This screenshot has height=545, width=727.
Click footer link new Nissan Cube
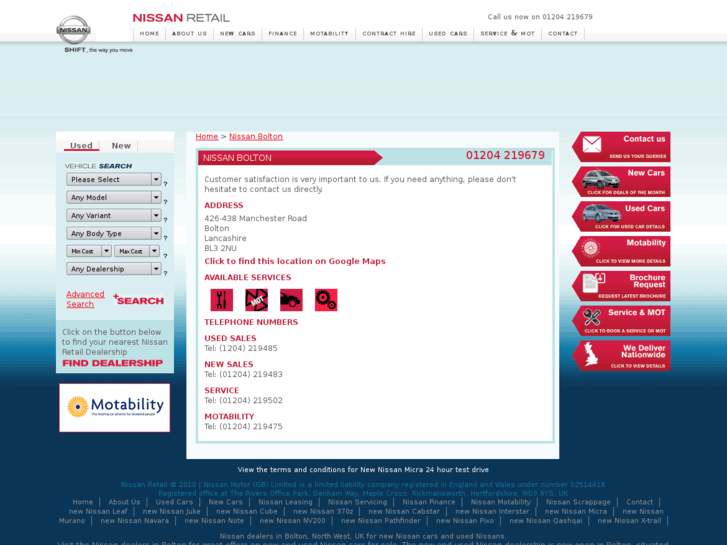[247, 511]
